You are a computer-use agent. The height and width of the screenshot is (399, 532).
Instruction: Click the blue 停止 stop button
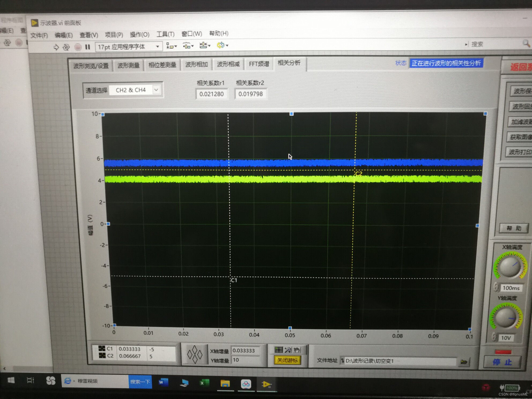click(x=502, y=362)
